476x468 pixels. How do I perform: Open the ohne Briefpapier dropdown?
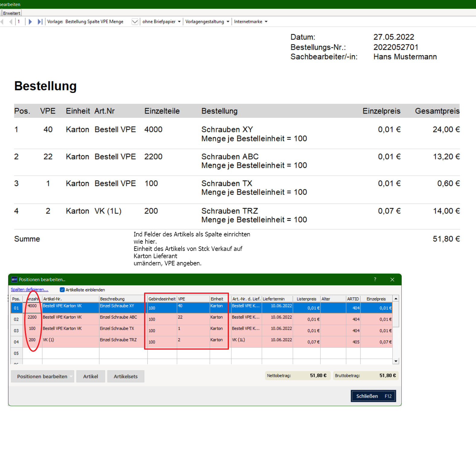pos(162,21)
